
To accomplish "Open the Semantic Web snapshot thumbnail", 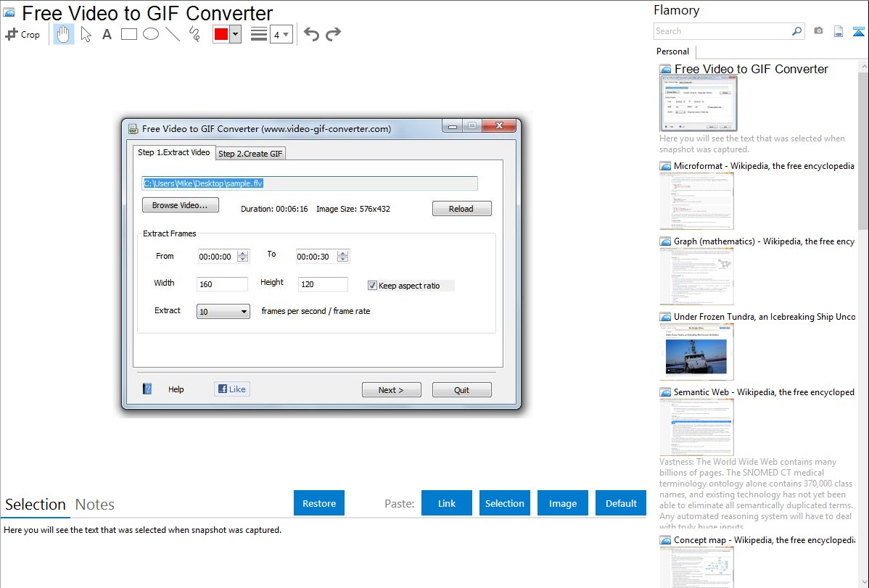I will click(696, 427).
